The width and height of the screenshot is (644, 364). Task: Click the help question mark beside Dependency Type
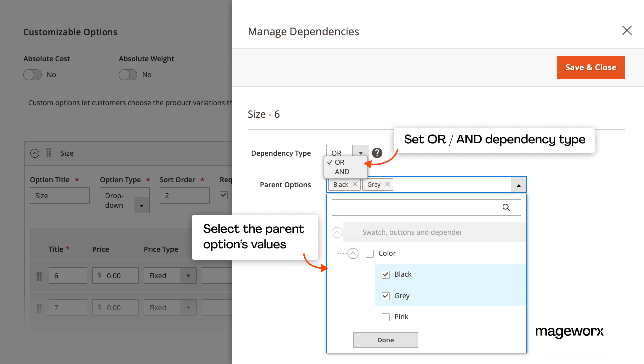(x=377, y=153)
